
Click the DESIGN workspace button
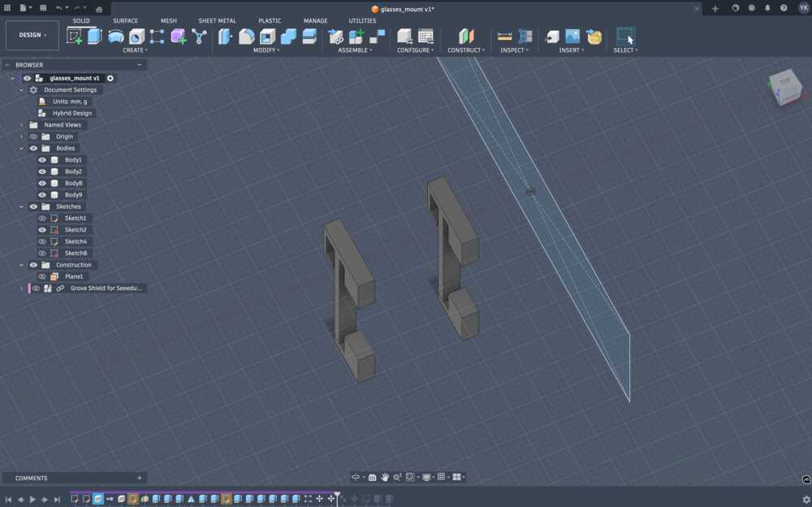32,35
